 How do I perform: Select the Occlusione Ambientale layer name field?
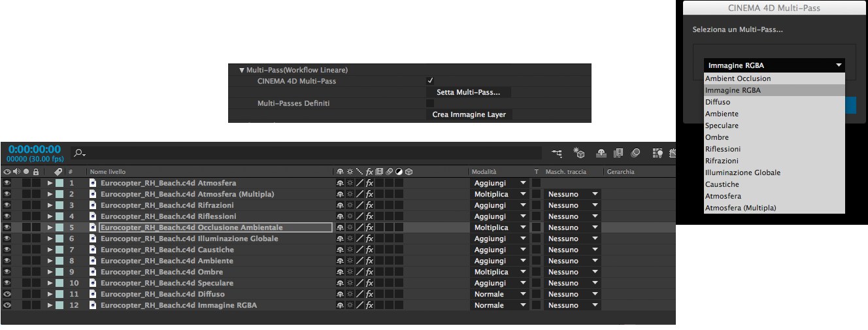216,227
